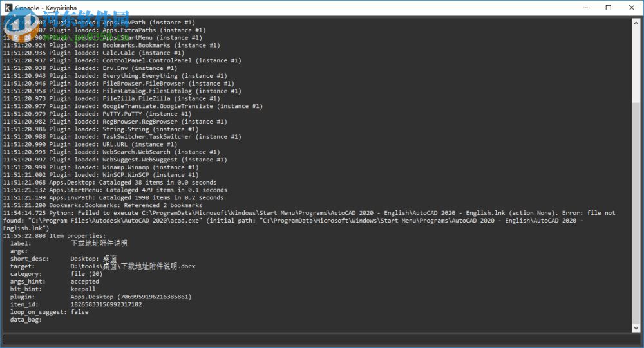This screenshot has height=348, width=644.
Task: Click the args_hint value 'accepted'
Action: (84, 282)
